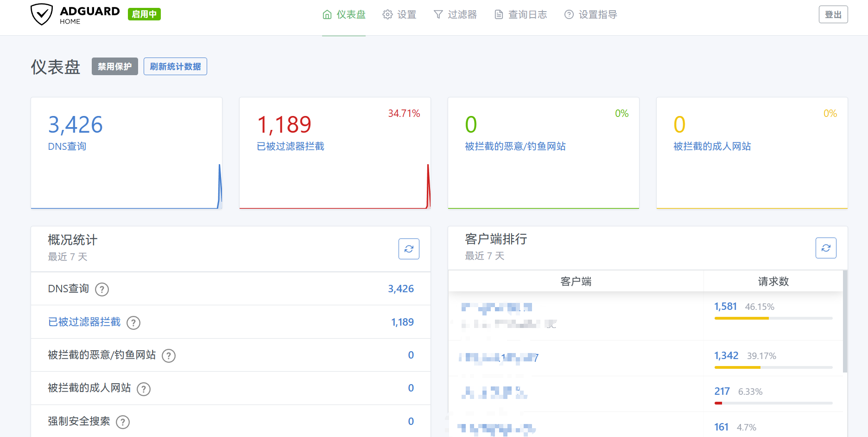Click 禁用保护 to disable protection
The height and width of the screenshot is (437, 868).
pos(115,66)
